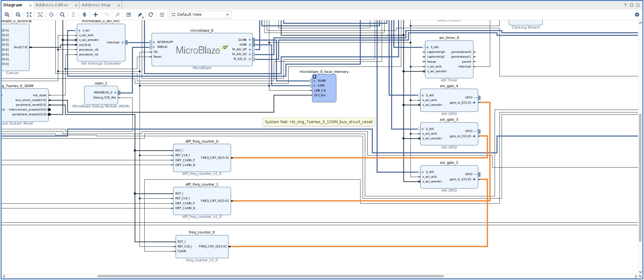Select the mdm_1 debug module block
Viewport: 644px width, 280px height.
(101, 95)
